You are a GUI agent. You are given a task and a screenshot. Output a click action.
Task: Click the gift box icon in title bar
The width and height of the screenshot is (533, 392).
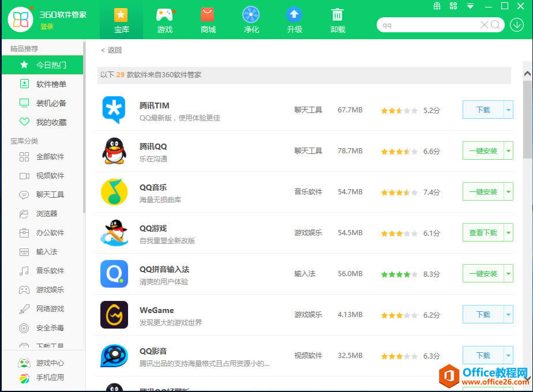point(437,6)
